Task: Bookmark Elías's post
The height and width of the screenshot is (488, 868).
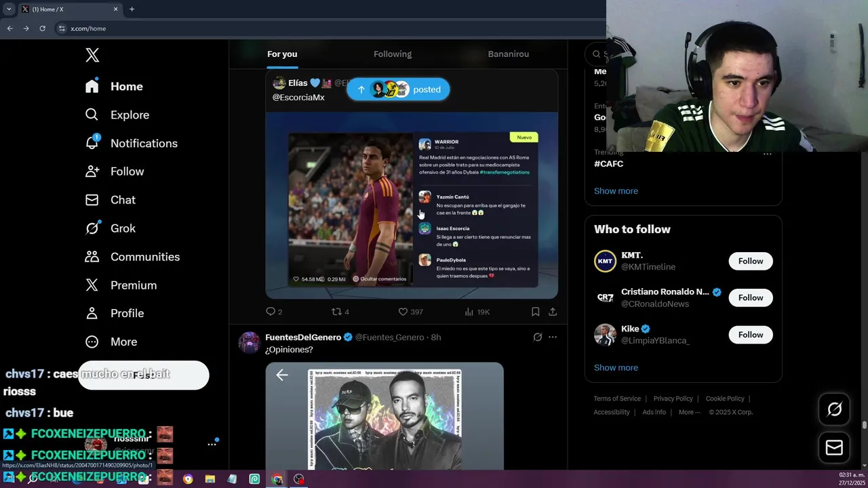Action: tap(535, 312)
